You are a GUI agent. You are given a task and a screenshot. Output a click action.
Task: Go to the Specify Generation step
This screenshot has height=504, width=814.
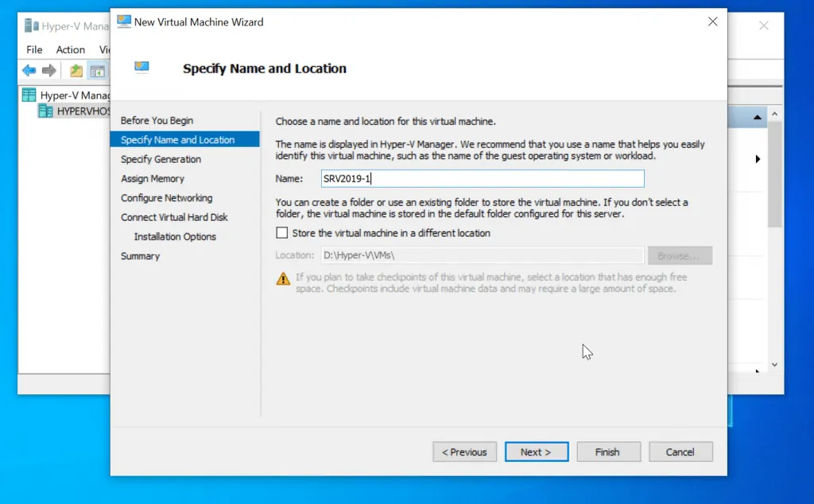161,159
